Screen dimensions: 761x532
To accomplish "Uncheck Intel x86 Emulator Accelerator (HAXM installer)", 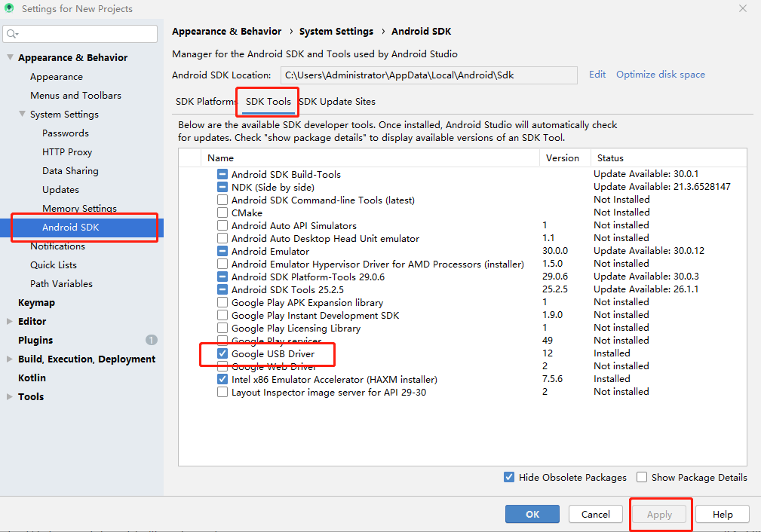I will (x=222, y=379).
